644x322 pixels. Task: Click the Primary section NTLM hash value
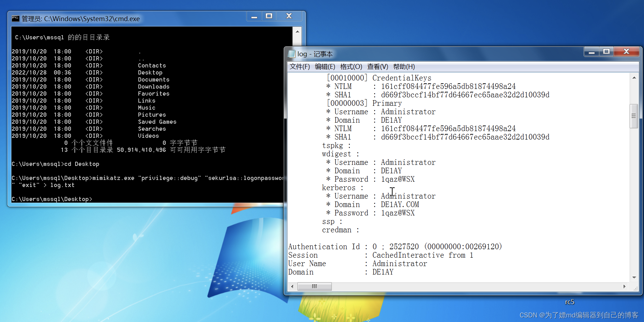tap(448, 129)
